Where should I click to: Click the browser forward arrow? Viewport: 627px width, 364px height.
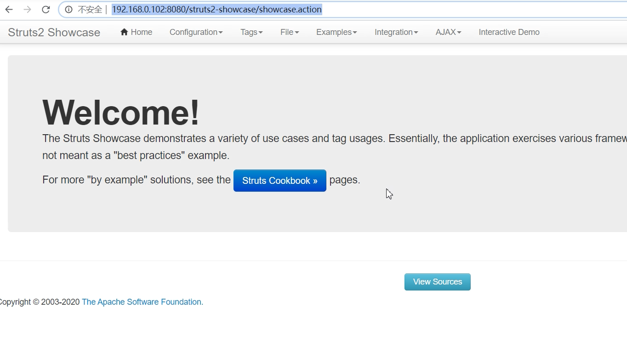27,10
